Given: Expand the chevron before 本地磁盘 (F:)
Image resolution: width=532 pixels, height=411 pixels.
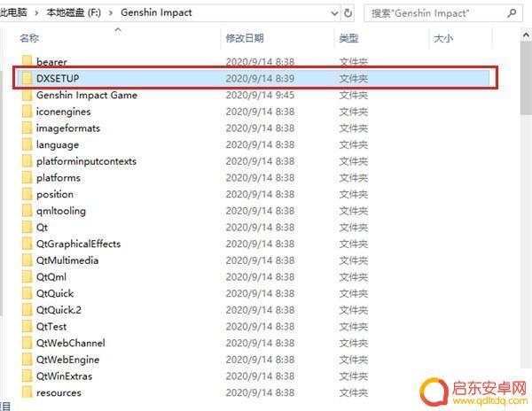Looking at the screenshot, I should click(x=36, y=13).
